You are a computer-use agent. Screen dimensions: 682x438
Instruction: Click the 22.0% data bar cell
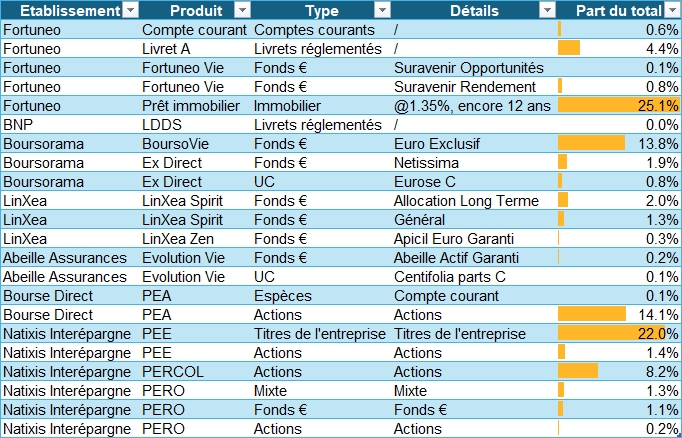pyautogui.click(x=618, y=333)
